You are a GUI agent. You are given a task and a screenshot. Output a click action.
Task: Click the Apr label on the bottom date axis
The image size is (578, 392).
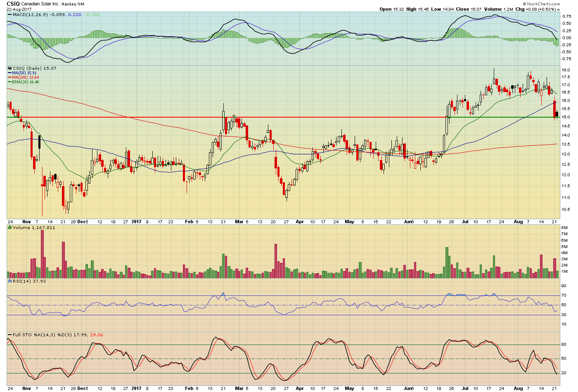click(x=300, y=388)
